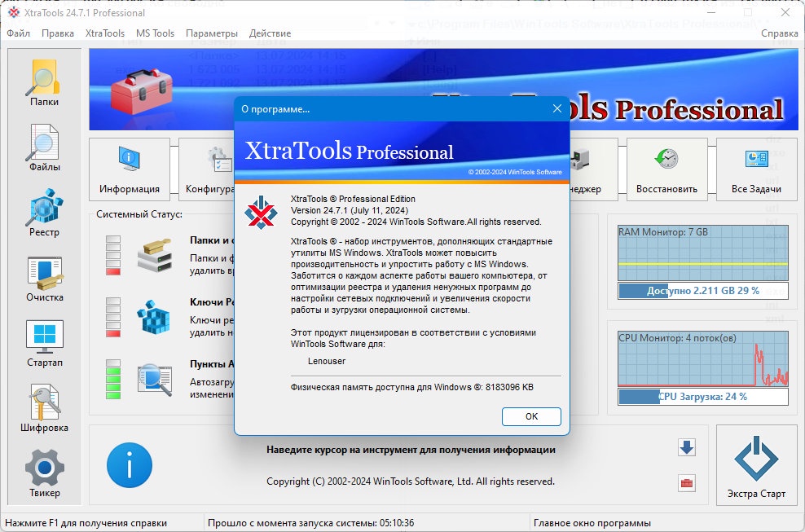The height and width of the screenshot is (532, 805).
Task: Click the Доступно 2.211 GB progress bar
Action: pyautogui.click(x=703, y=291)
